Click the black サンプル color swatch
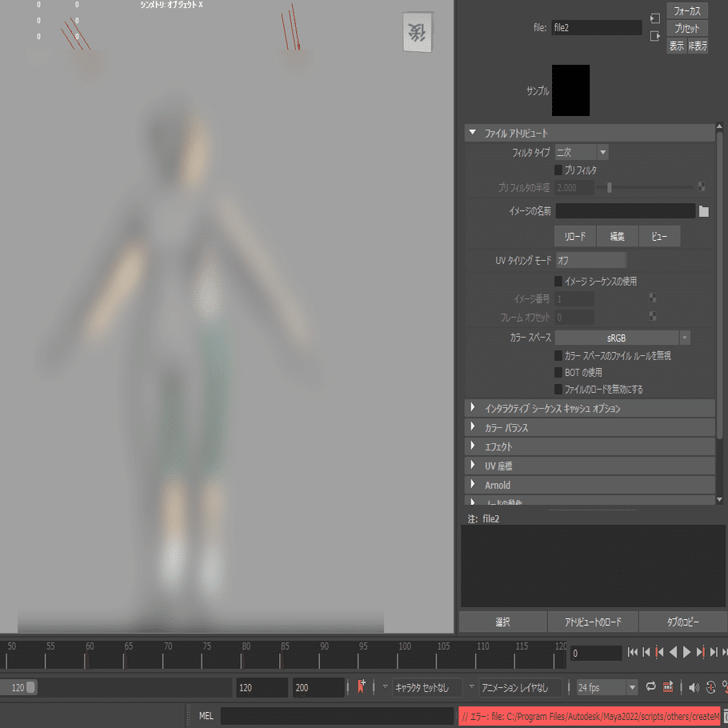The width and height of the screenshot is (728, 728). pos(570,90)
